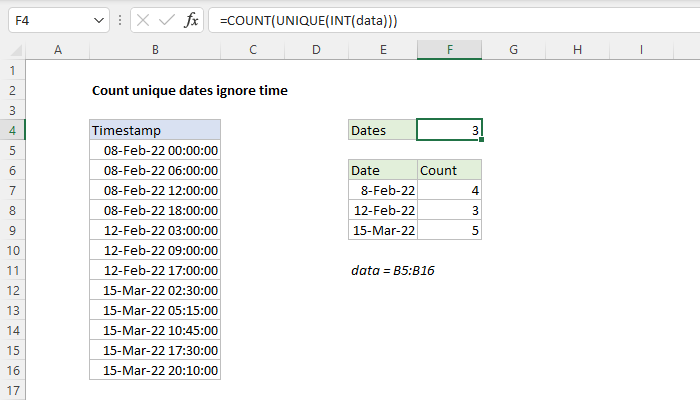
Task: Click the Timestamp header cell
Action: (155, 130)
